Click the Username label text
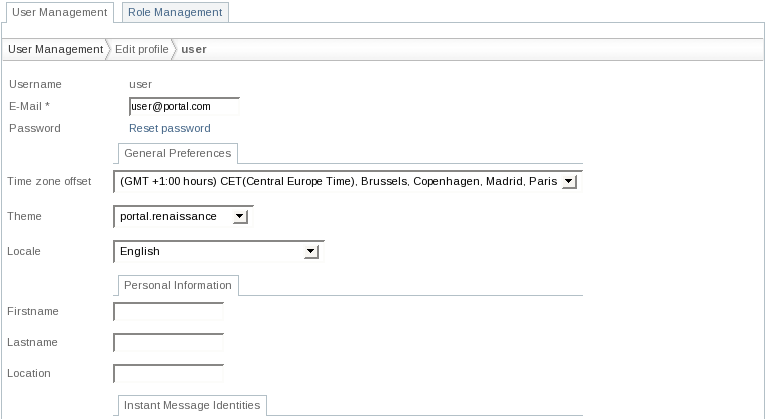768x419 pixels. [x=35, y=84]
